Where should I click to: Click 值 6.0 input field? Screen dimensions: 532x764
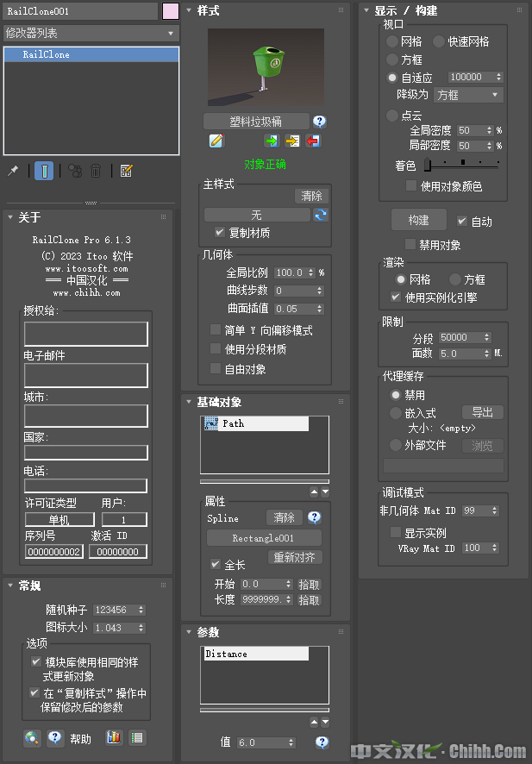click(x=262, y=742)
